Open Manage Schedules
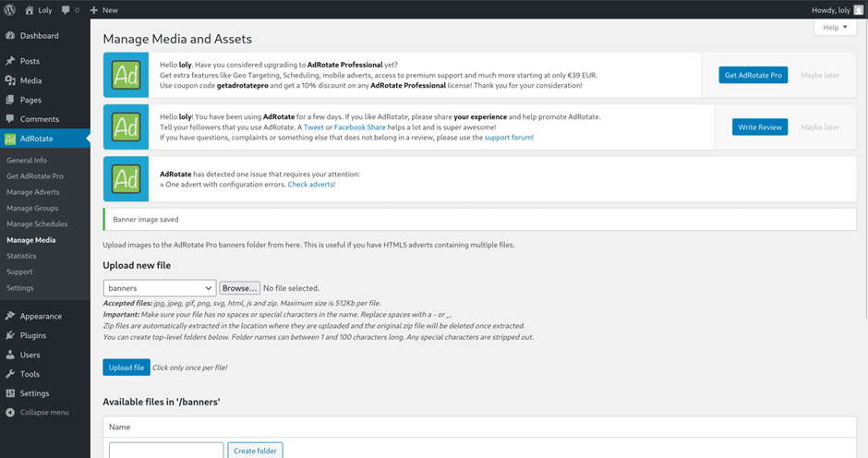 click(x=37, y=223)
